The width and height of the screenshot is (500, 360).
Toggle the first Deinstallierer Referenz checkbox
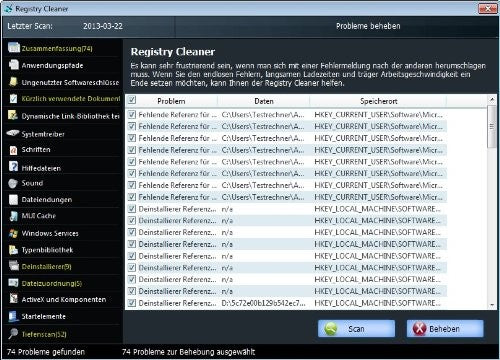click(x=132, y=209)
